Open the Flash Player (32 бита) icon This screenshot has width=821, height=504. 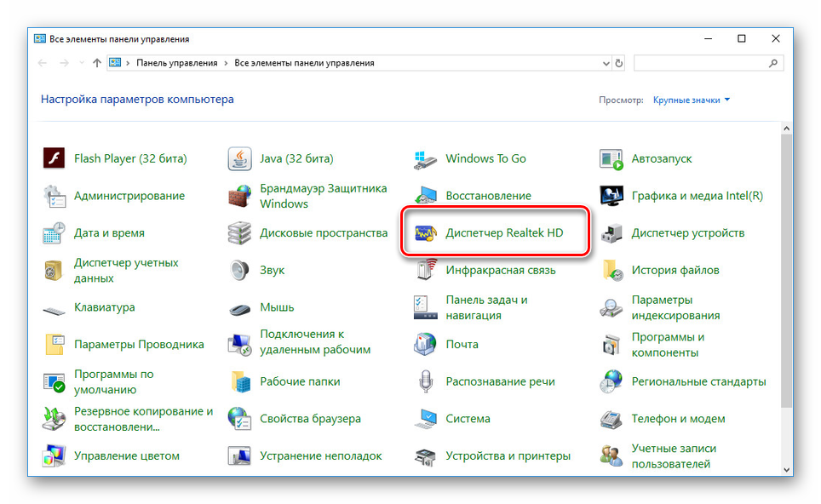pyautogui.click(x=54, y=158)
